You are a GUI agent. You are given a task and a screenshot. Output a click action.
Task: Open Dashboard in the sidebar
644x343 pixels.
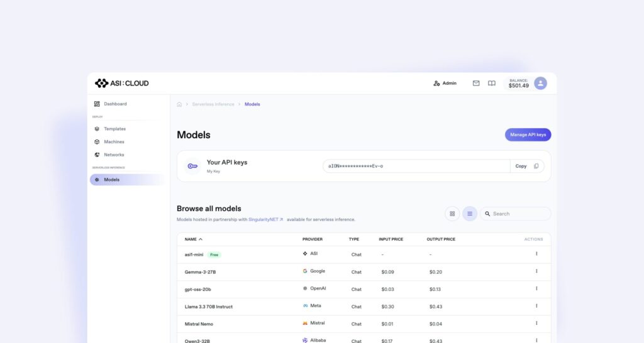coord(115,104)
